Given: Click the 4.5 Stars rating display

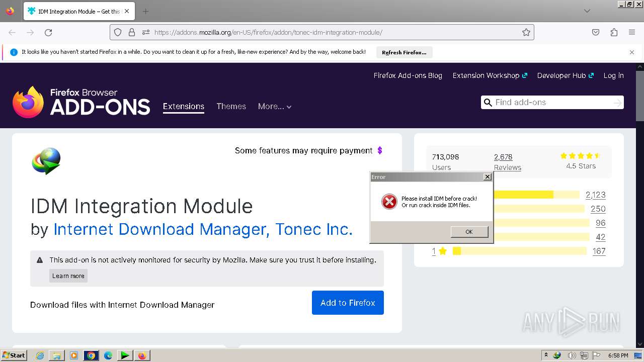Looking at the screenshot, I should tap(581, 161).
